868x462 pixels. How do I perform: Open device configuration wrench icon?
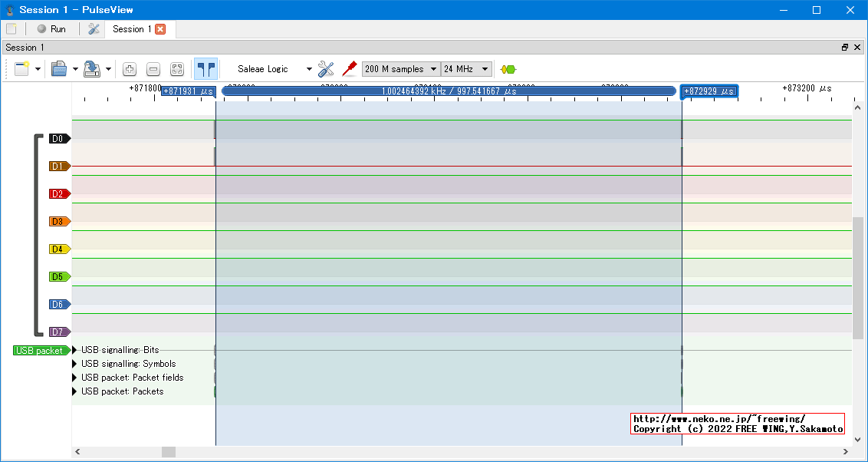coord(326,69)
